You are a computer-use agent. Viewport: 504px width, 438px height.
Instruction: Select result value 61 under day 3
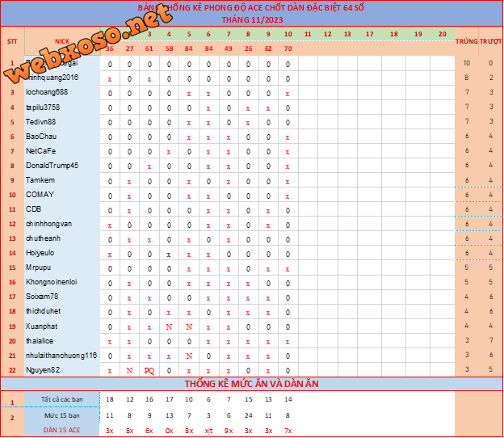(149, 48)
